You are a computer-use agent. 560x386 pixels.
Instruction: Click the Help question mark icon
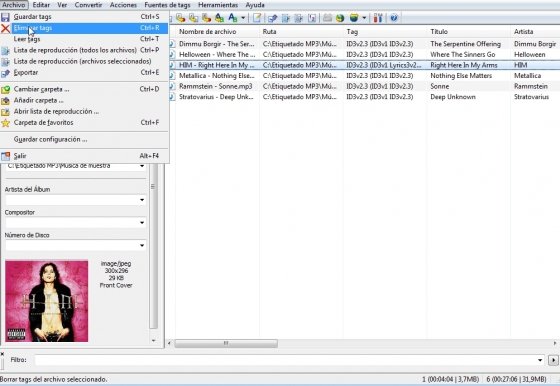pos(394,18)
